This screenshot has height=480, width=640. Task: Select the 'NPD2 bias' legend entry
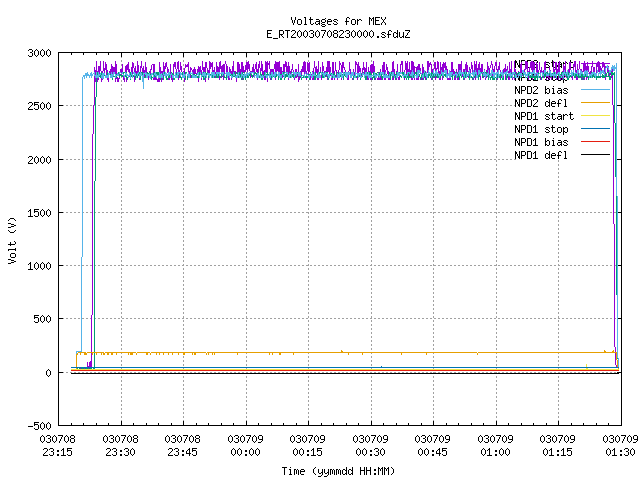[541, 90]
